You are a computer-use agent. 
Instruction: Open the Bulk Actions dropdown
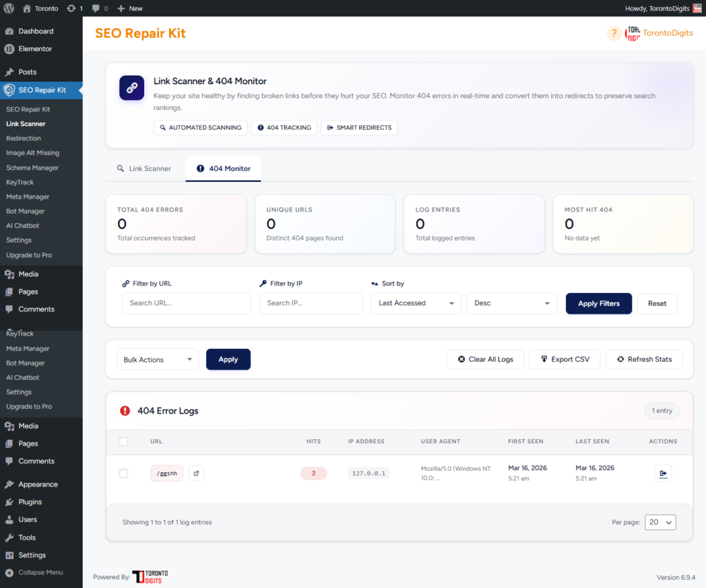click(158, 359)
